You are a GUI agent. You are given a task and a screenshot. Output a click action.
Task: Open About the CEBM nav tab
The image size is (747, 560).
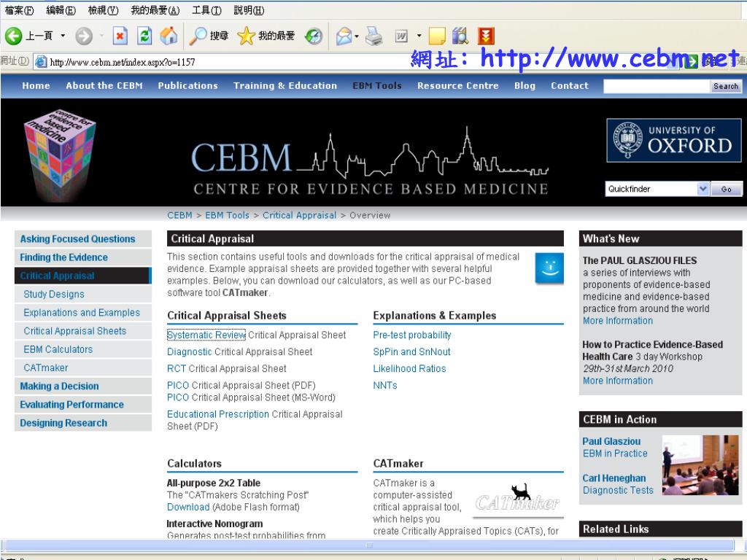[x=104, y=86]
